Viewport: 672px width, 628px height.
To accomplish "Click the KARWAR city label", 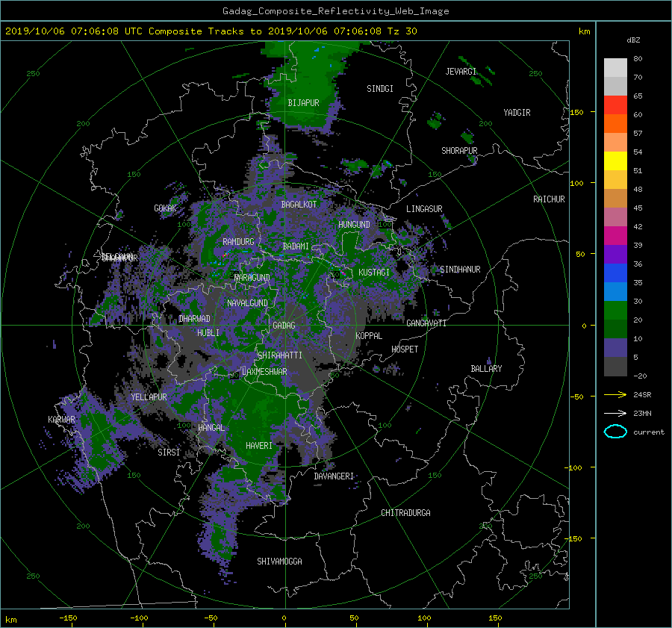I will (61, 420).
